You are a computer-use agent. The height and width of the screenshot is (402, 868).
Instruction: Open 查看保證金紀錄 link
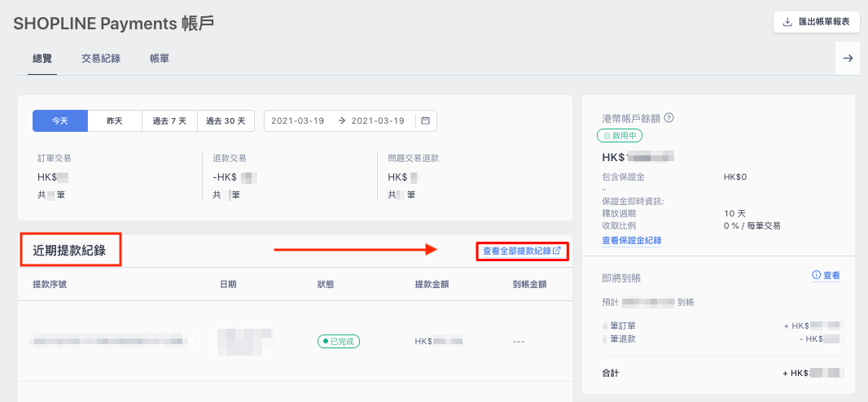(x=632, y=241)
